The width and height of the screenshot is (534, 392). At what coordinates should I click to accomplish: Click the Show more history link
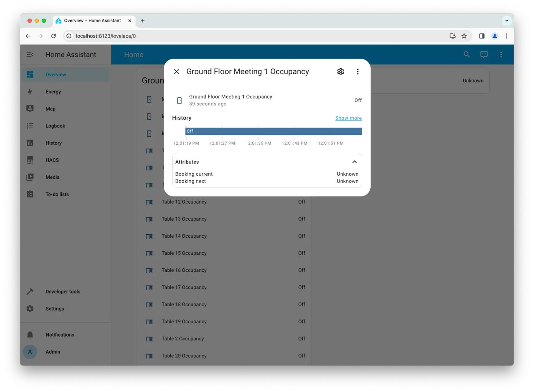pyautogui.click(x=348, y=118)
